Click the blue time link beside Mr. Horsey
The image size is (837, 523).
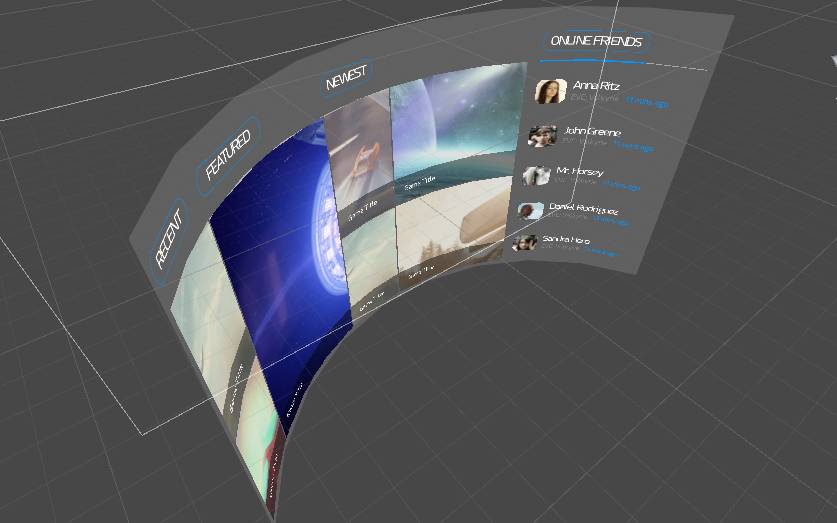click(621, 186)
